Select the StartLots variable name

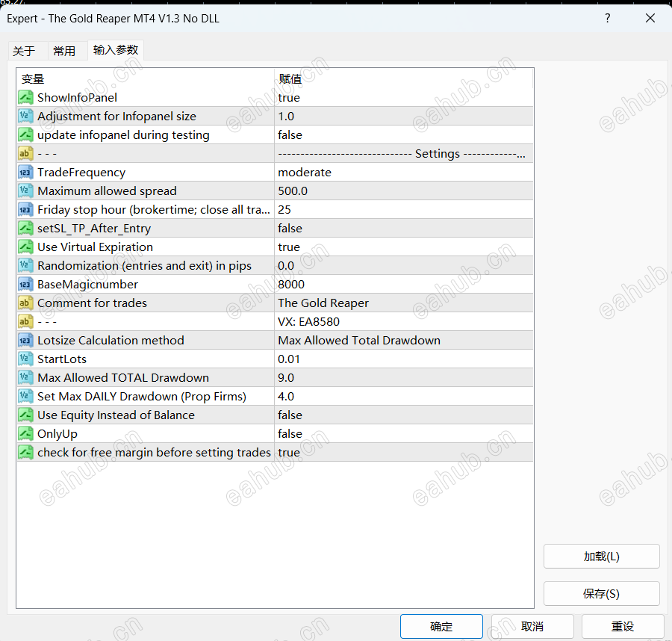coord(62,359)
